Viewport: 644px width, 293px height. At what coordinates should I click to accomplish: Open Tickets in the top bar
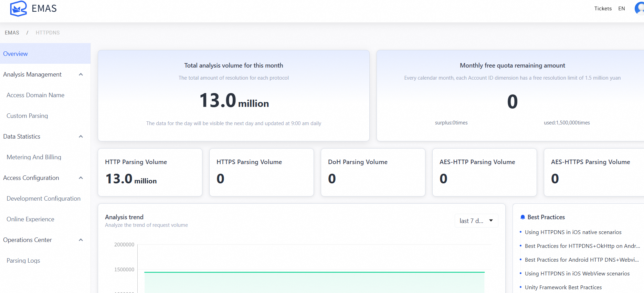pyautogui.click(x=603, y=9)
